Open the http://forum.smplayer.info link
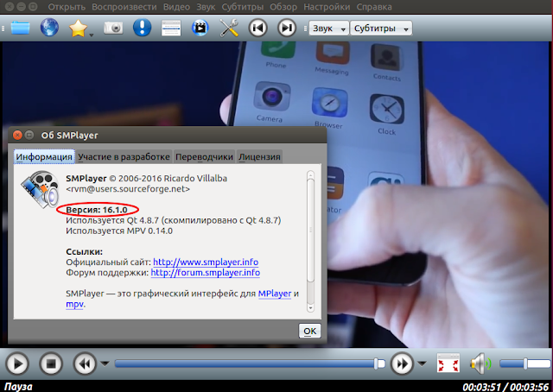Viewport: 553px width, 392px height. coord(206,273)
